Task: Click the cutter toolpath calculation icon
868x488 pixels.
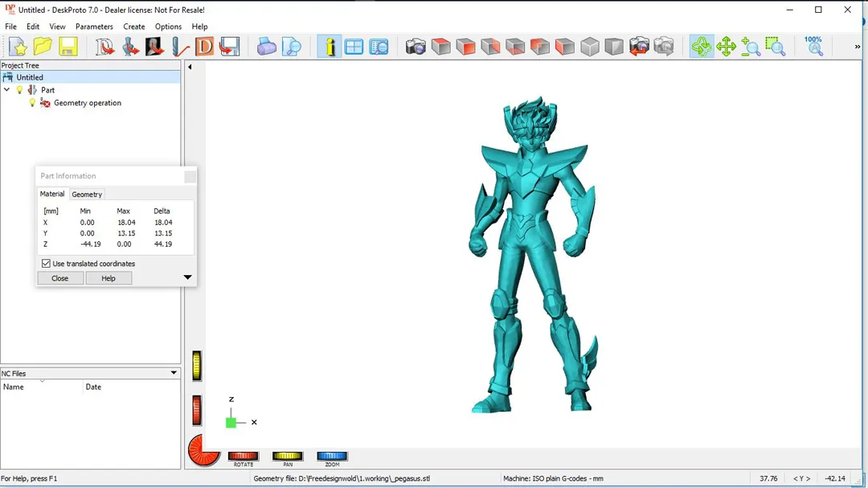Action: pos(179,47)
